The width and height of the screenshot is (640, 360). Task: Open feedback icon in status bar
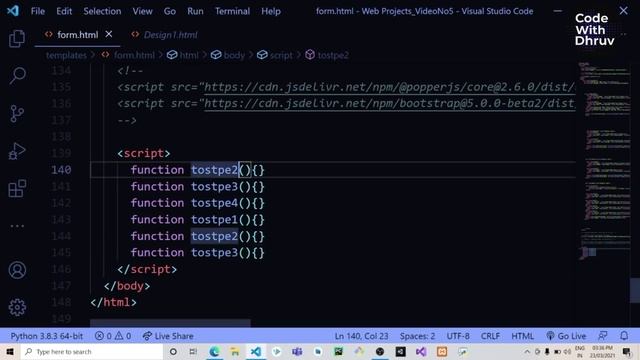click(x=602, y=336)
